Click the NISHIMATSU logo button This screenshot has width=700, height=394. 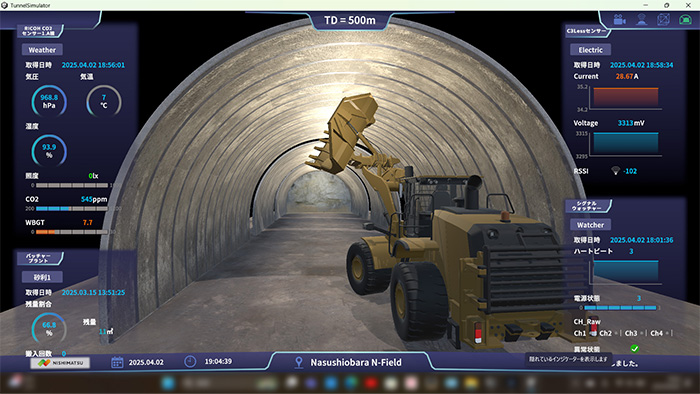(60, 363)
